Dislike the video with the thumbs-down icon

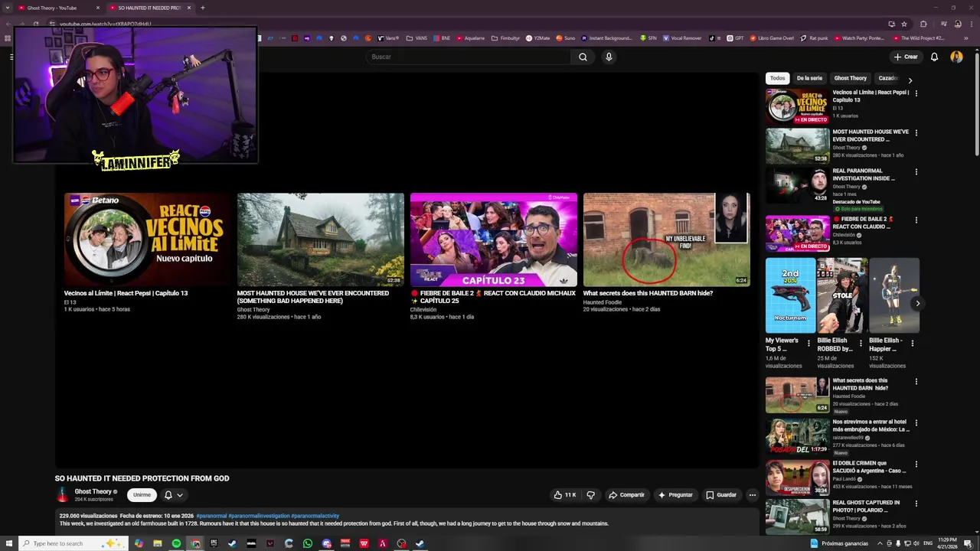[x=590, y=495]
